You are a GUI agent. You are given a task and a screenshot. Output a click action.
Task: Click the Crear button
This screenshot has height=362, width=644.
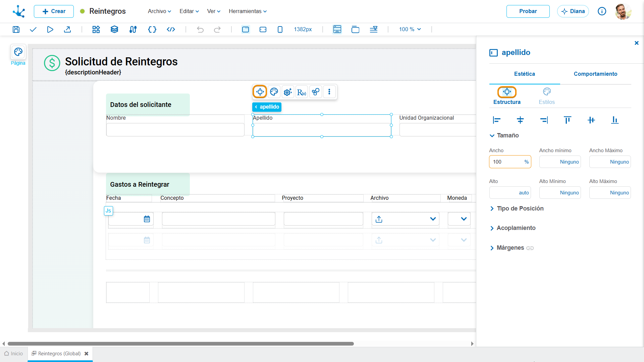tap(54, 11)
